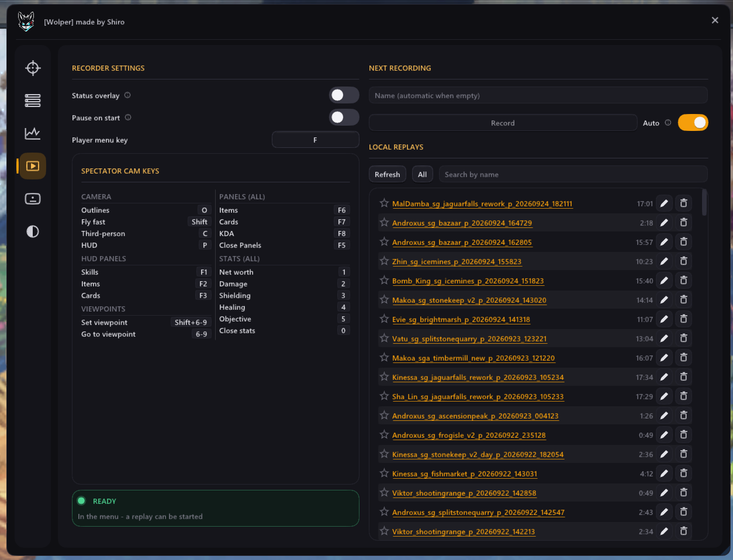Click the Net worth key 1
733x560 pixels.
point(344,272)
